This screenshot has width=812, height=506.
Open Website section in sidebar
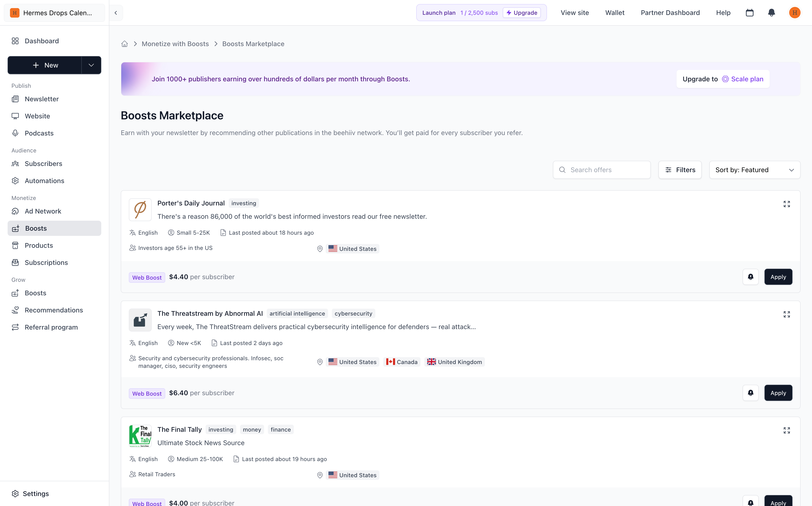tap(54, 116)
